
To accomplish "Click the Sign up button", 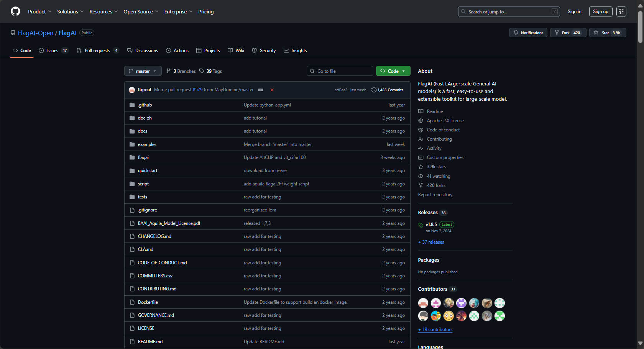I will [x=601, y=11].
